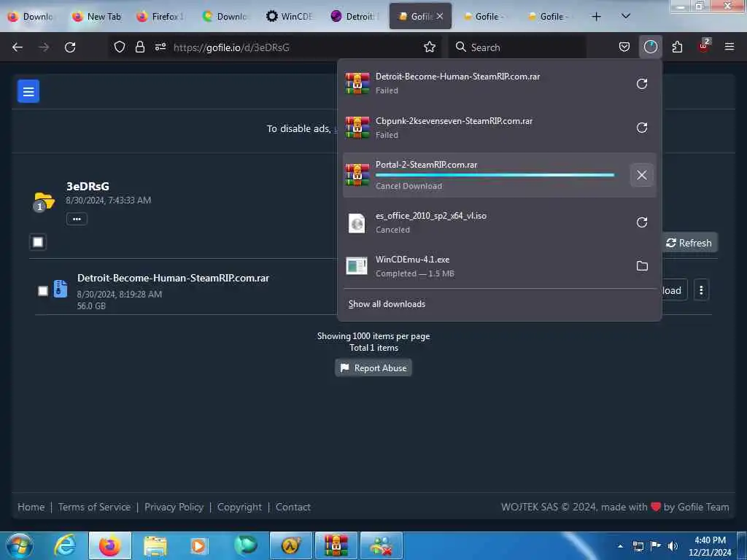
Task: Open 3eDRsG folder options ellipsis
Action: point(77,219)
